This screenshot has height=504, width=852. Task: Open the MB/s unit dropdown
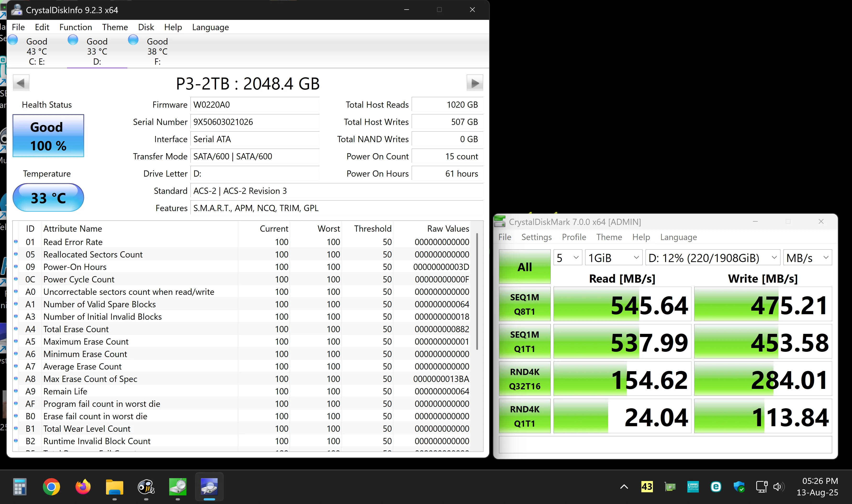[807, 258]
